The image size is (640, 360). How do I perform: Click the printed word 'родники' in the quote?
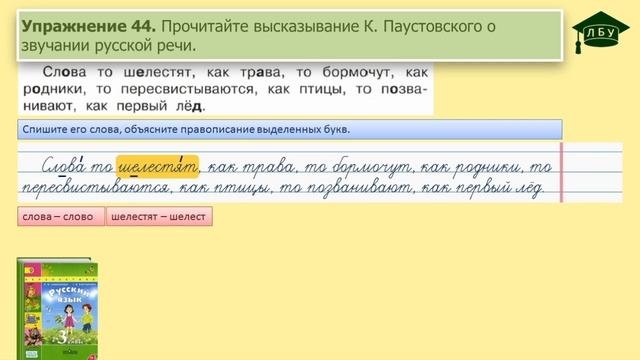(x=54, y=89)
